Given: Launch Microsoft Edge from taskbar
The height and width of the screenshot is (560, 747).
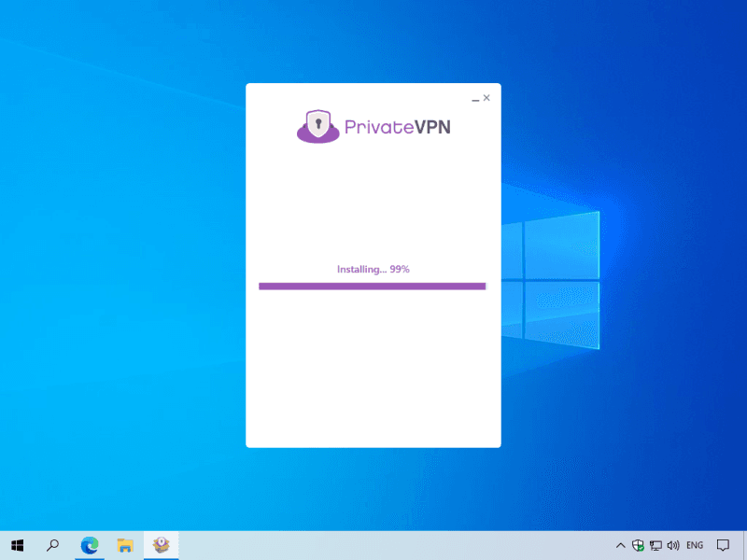Looking at the screenshot, I should (x=90, y=545).
